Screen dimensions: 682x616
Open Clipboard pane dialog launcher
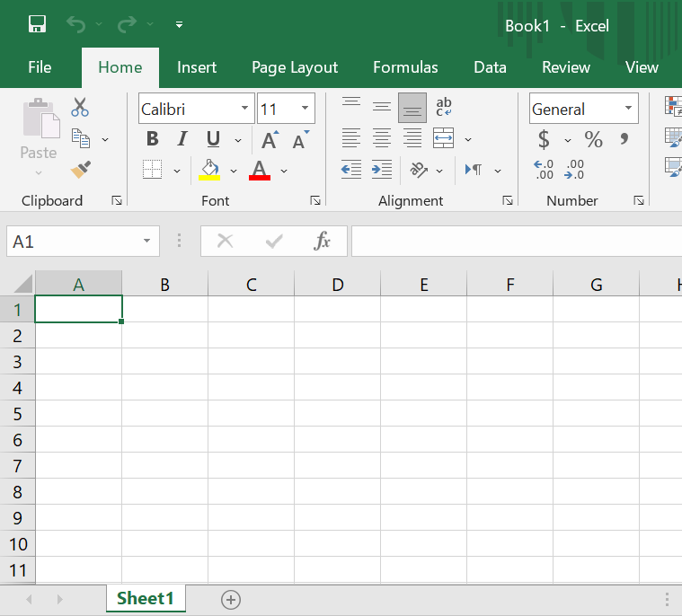pos(117,200)
